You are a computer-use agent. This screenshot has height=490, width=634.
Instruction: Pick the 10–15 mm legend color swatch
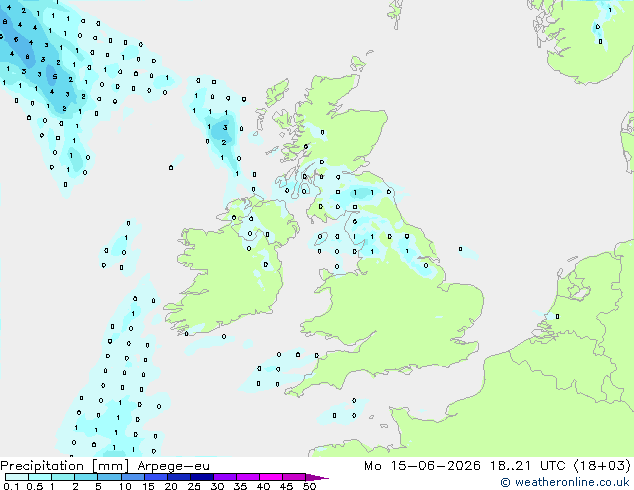[133, 477]
